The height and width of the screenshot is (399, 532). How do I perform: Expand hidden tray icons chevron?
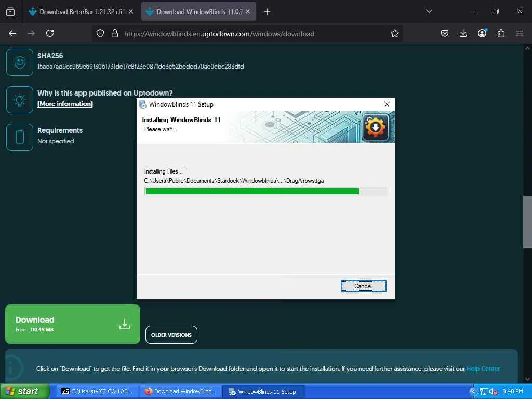coord(473,392)
